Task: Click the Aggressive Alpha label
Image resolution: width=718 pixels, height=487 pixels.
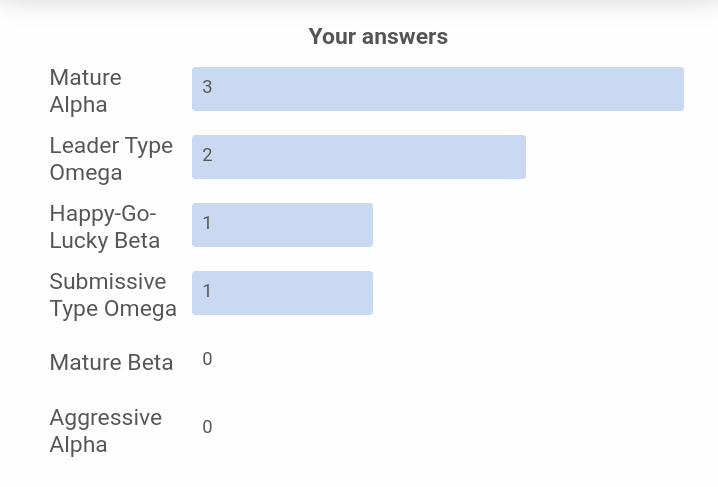Action: tap(106, 431)
